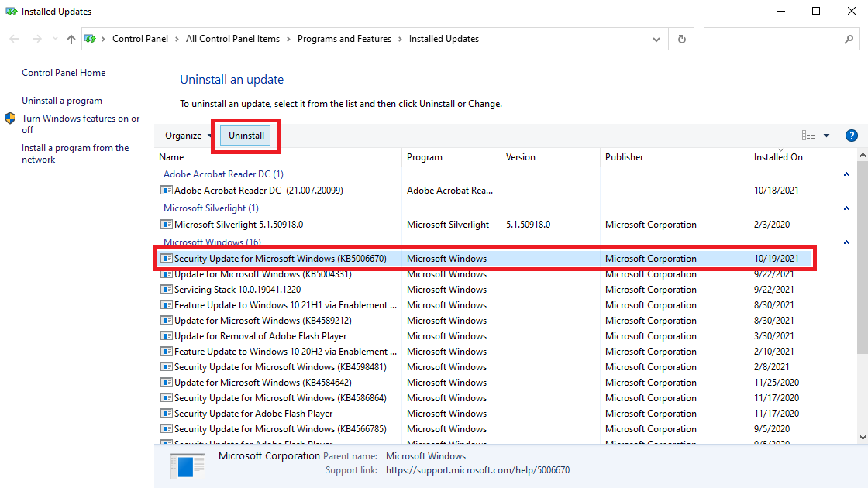Select Security Update KB5006670 row
Screen dimensions: 868x488
(x=485, y=259)
